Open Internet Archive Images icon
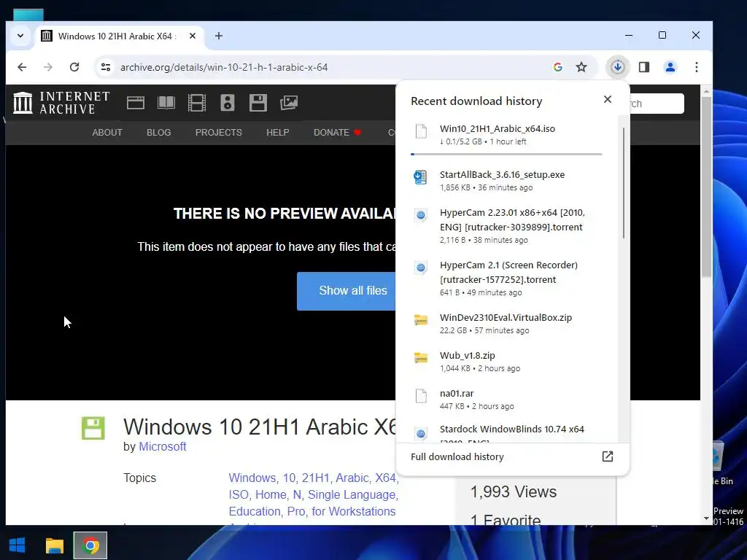This screenshot has width=747, height=560. click(x=289, y=102)
